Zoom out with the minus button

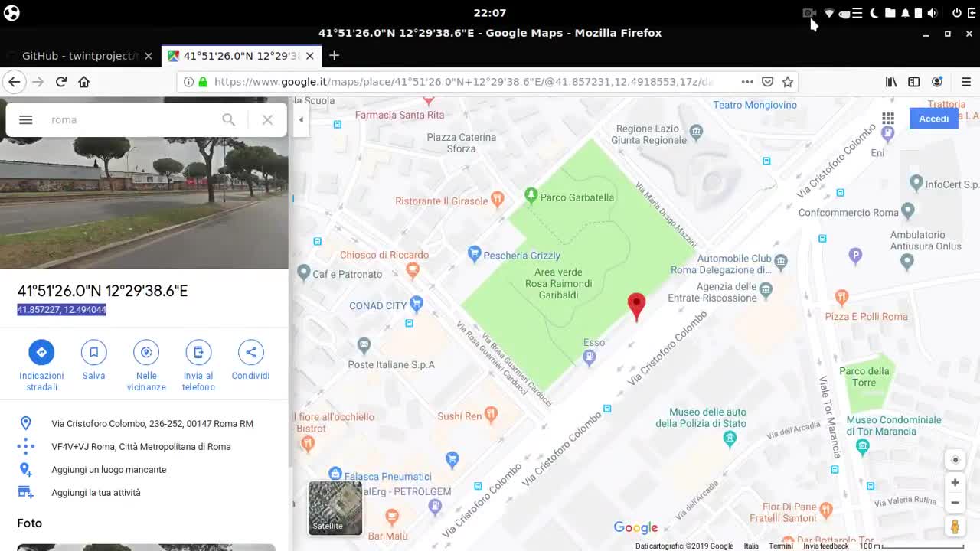click(955, 503)
